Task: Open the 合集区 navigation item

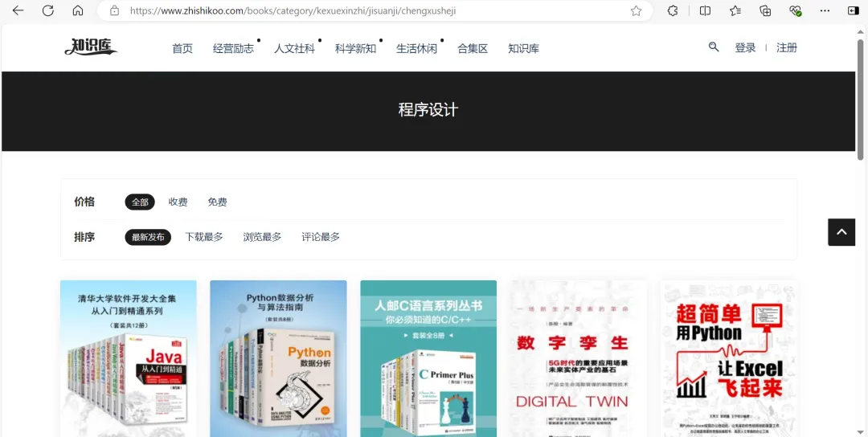Action: [x=473, y=49]
